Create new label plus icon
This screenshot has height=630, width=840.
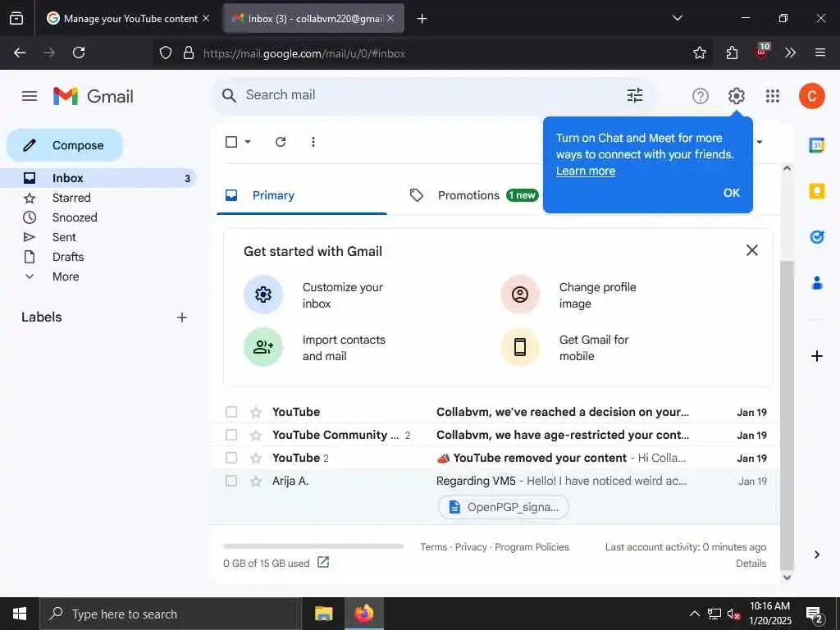[181, 317]
